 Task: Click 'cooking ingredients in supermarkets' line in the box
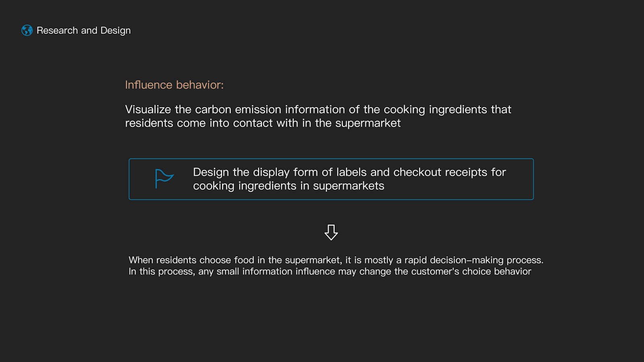289,186
